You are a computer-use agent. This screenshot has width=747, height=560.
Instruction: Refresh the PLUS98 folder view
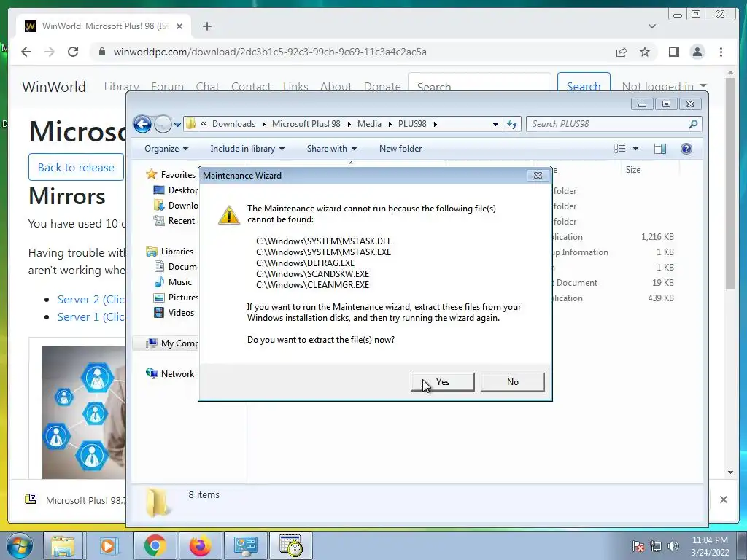[x=512, y=124]
